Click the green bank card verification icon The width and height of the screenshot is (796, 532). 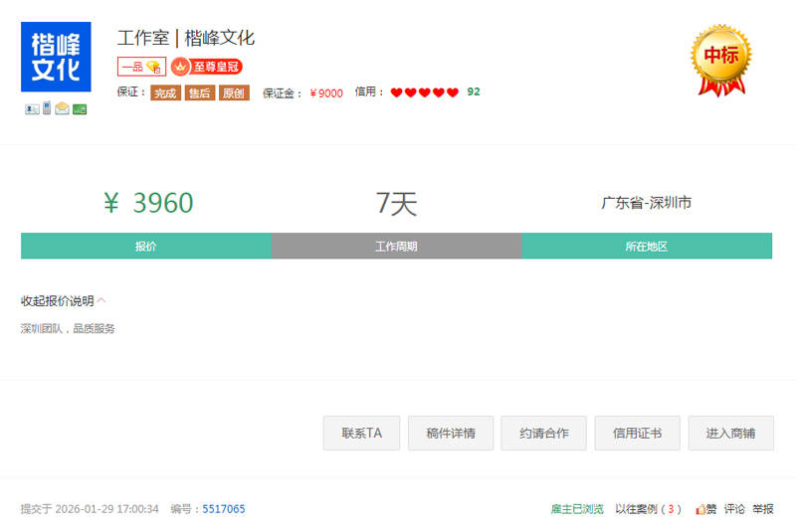80,109
